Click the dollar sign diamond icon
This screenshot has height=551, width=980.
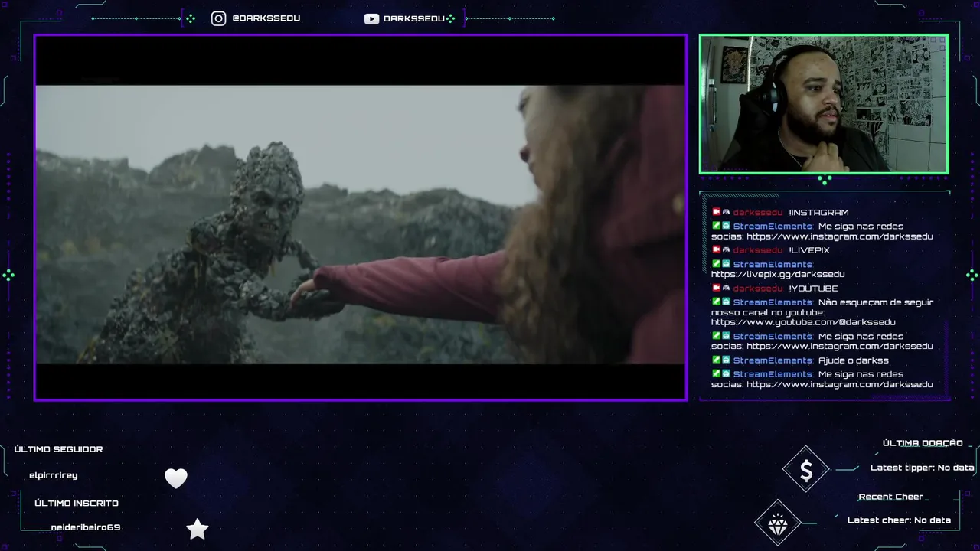(x=806, y=469)
